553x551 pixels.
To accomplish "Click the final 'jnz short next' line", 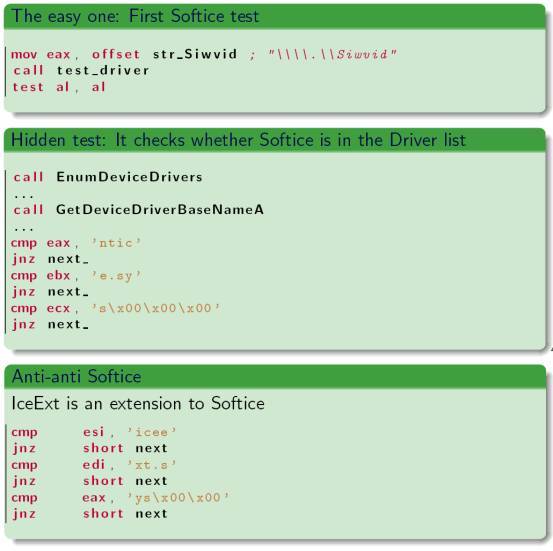I will click(x=90, y=514).
